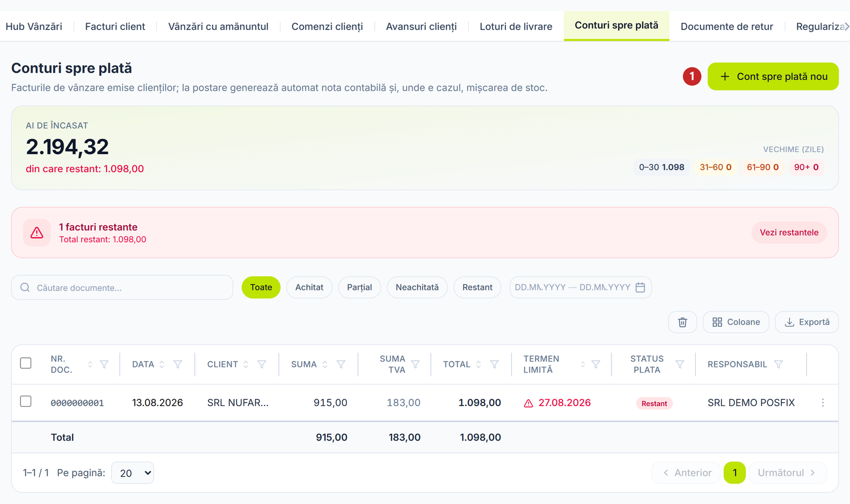Viewport: 850px width, 504px height.
Task: Click the Următorul pagination button
Action: [x=788, y=473]
